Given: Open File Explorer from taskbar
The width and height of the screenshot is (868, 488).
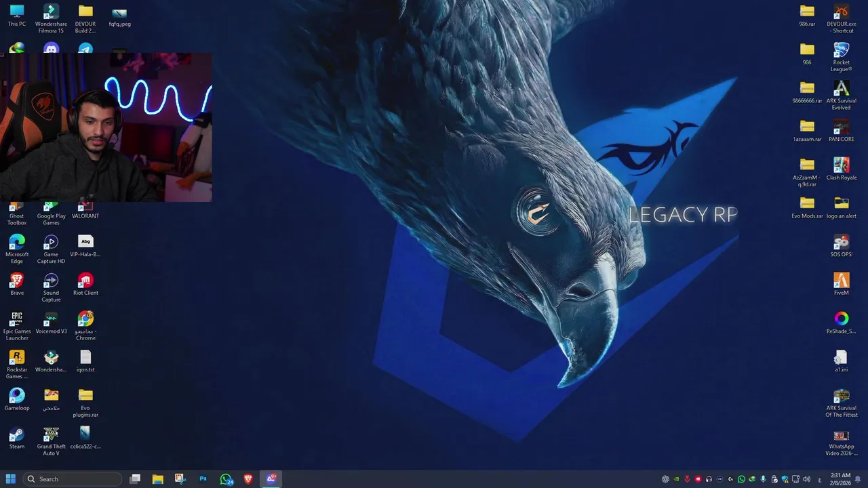Looking at the screenshot, I should pos(157,479).
